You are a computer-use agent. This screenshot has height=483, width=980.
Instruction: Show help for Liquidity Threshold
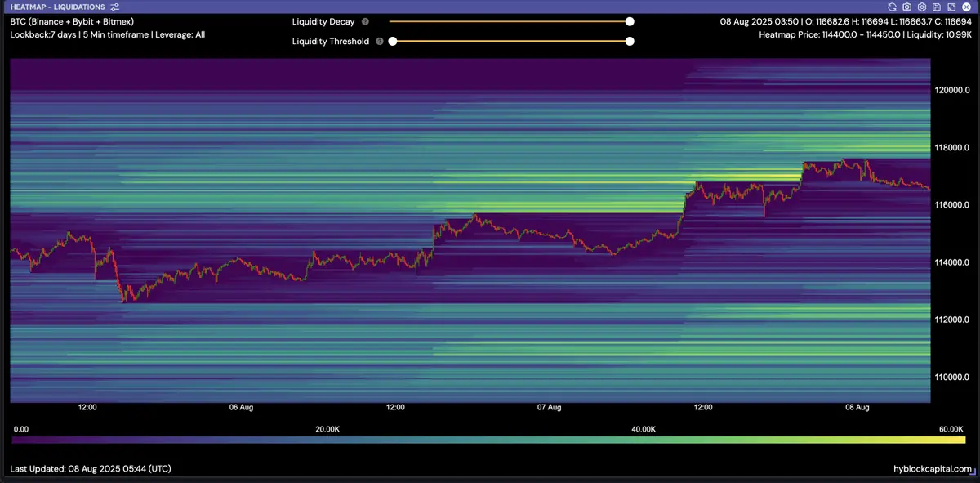click(x=380, y=41)
